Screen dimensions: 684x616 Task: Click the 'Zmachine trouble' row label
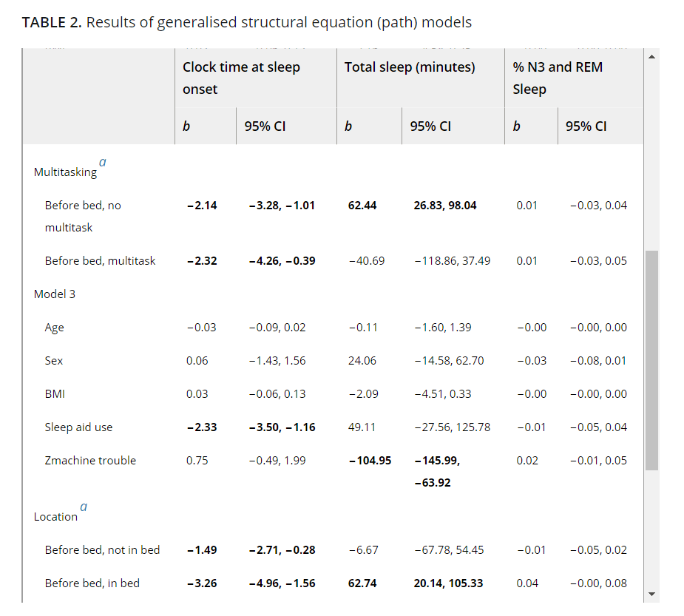90,460
